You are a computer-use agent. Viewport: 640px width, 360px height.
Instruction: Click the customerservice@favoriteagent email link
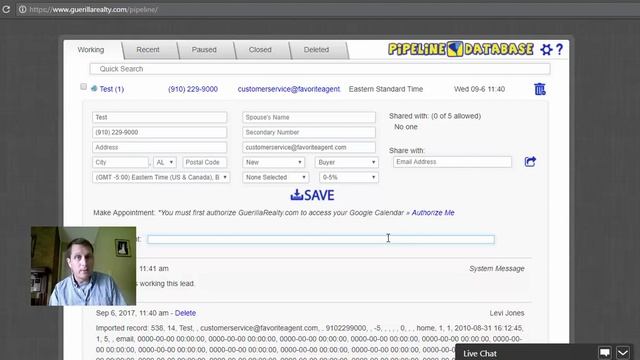click(x=289, y=89)
